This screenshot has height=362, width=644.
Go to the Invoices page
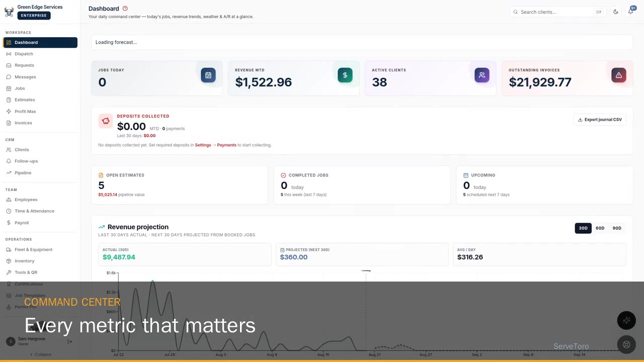coord(40,123)
